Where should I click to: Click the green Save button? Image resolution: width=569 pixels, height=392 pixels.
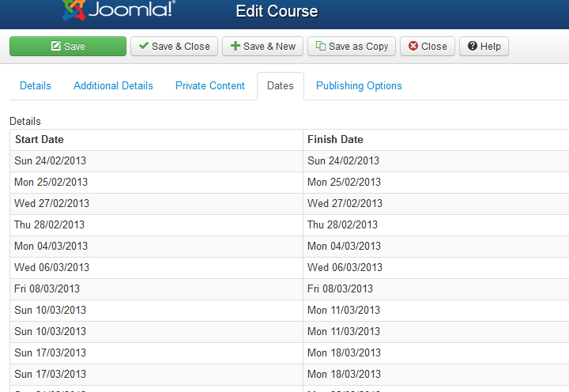tap(68, 47)
